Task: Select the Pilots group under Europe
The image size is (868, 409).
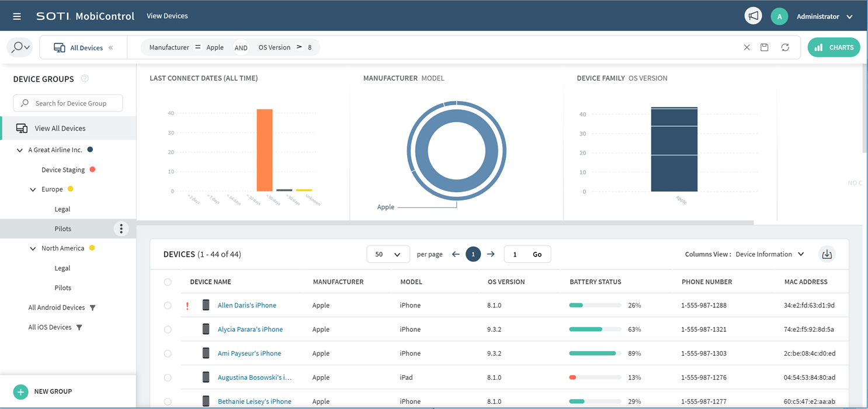Action: [x=63, y=228]
